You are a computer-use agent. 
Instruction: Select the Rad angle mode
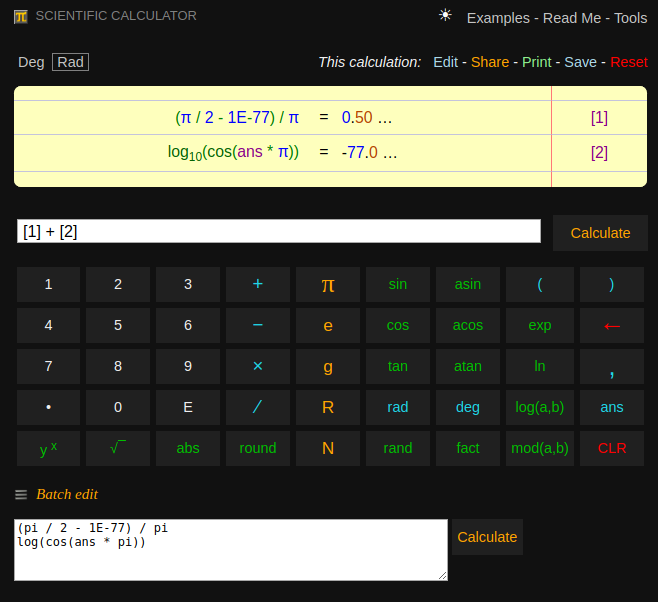click(70, 62)
